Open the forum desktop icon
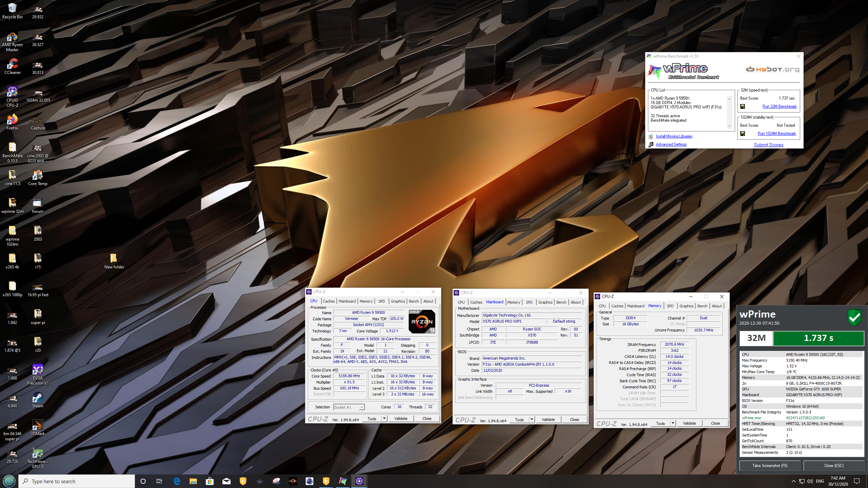The image size is (868, 488). pos(38,205)
